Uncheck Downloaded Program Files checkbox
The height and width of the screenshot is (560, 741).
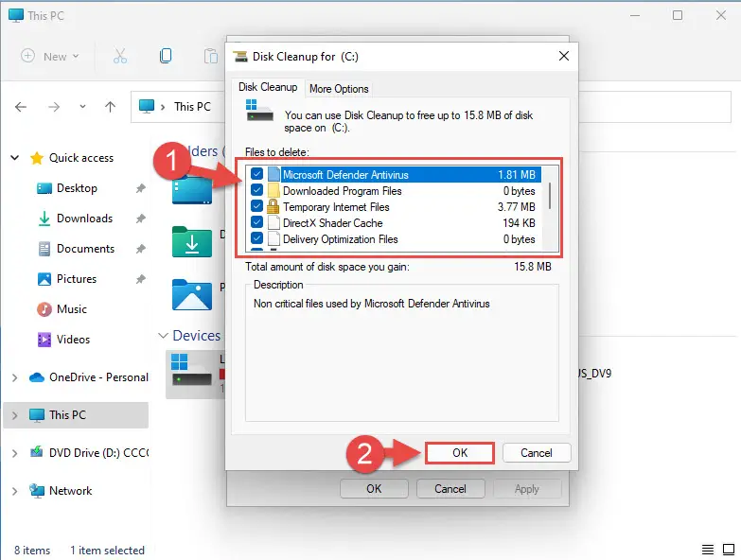pyautogui.click(x=257, y=190)
